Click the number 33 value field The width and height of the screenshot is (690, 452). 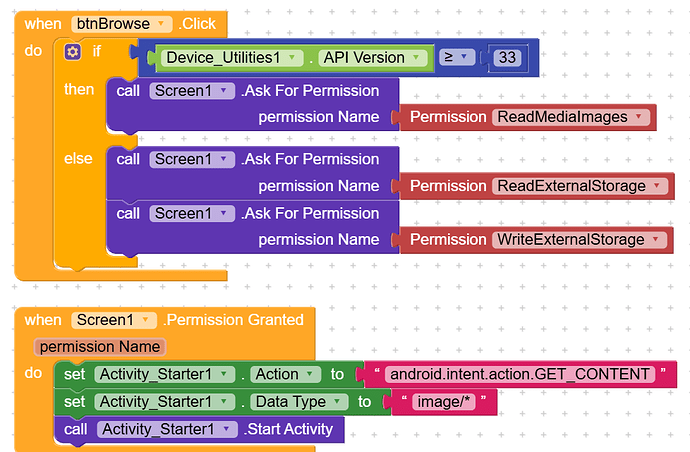tap(507, 57)
